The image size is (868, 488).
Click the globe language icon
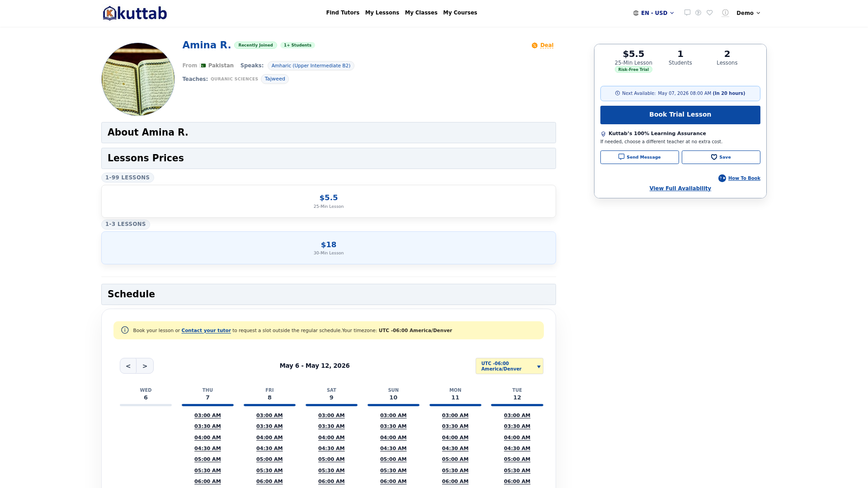[636, 13]
